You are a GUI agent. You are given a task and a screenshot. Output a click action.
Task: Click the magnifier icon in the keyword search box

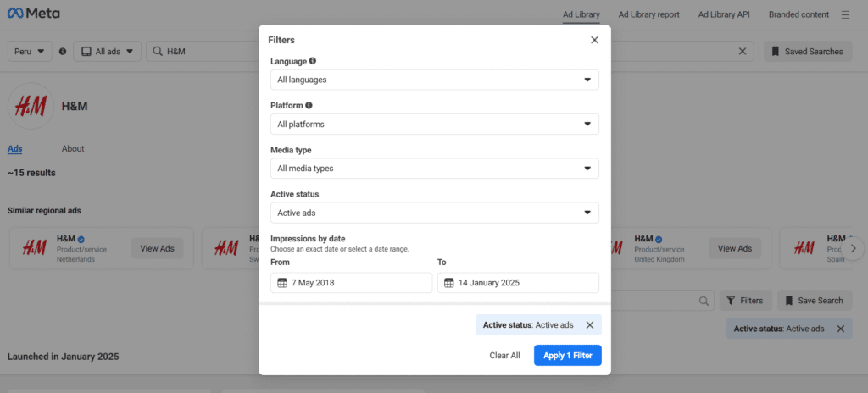coord(704,301)
